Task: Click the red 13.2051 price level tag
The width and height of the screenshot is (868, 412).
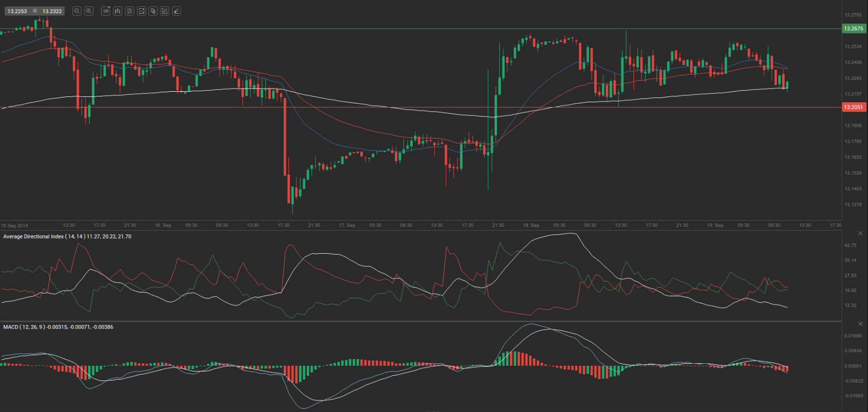Action: pos(853,107)
